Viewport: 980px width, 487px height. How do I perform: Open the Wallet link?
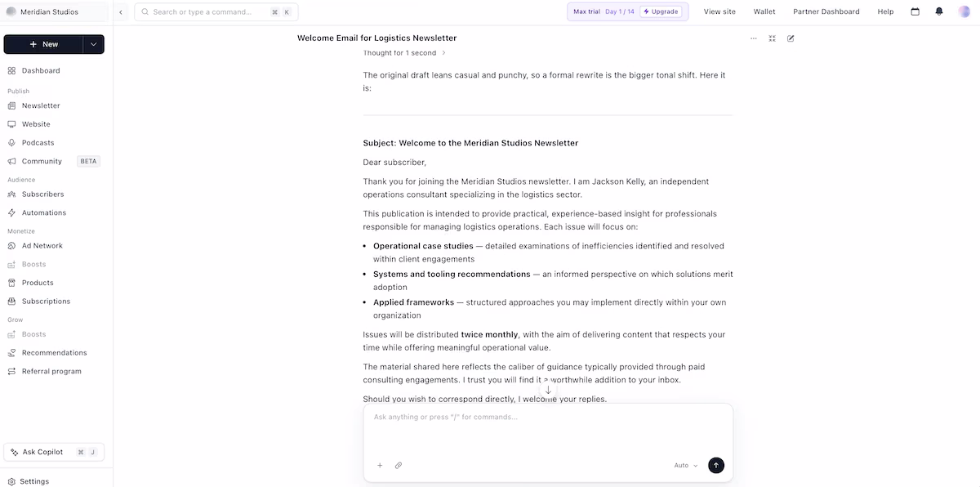tap(764, 12)
